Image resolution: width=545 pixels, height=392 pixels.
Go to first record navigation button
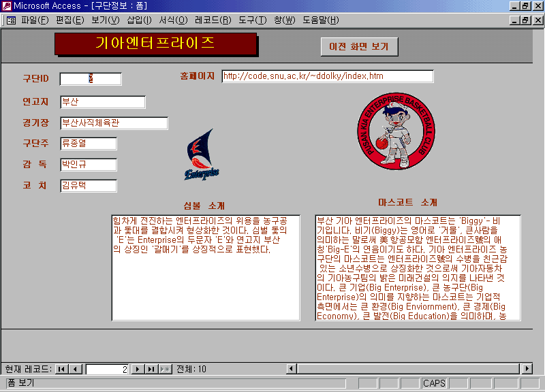click(61, 369)
